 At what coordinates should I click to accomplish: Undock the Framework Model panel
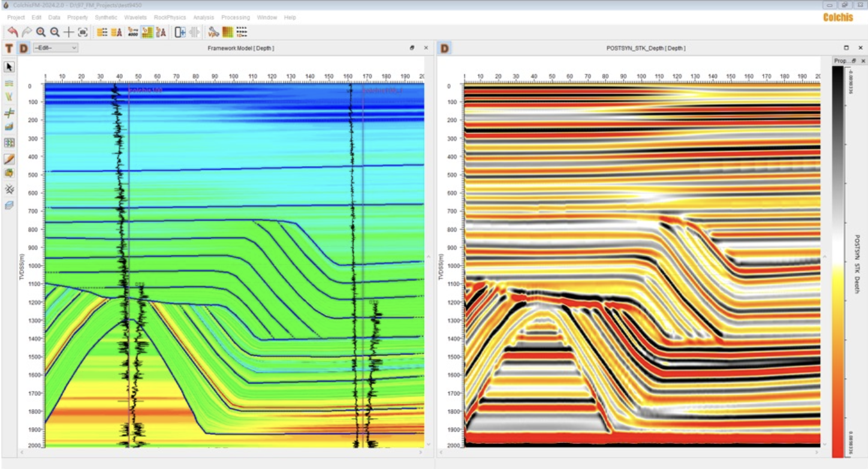pos(412,48)
